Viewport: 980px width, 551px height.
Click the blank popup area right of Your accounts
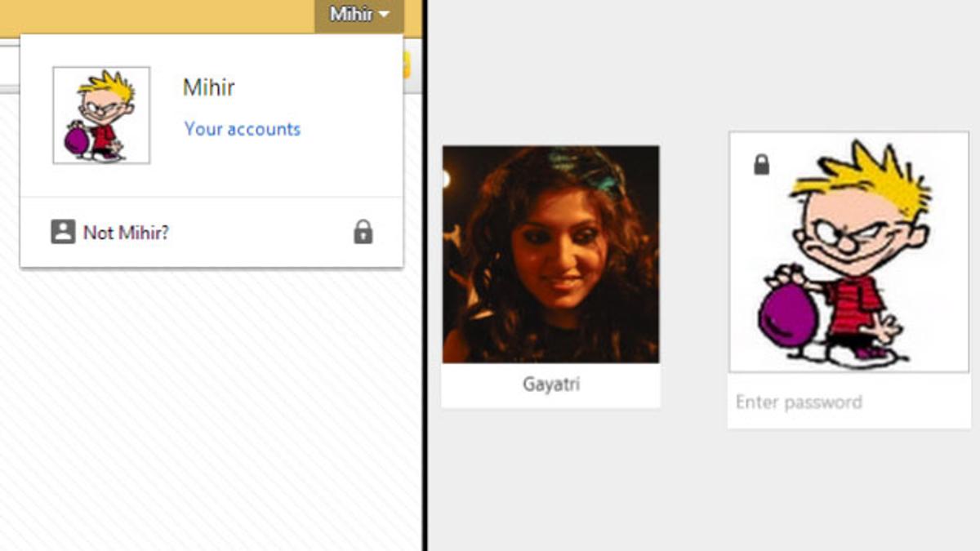[351, 129]
